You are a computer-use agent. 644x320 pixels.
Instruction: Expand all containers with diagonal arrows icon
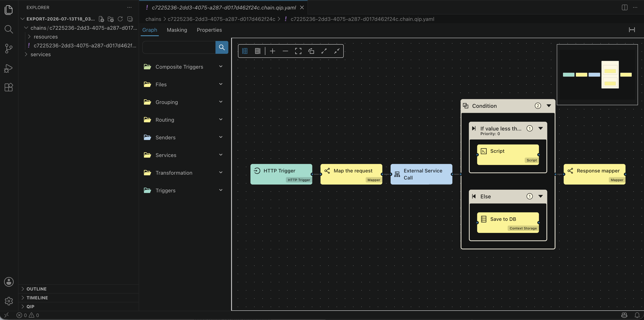click(x=324, y=51)
